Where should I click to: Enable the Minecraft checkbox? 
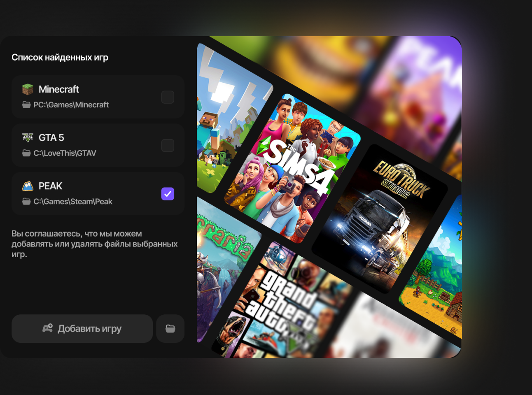click(x=168, y=97)
